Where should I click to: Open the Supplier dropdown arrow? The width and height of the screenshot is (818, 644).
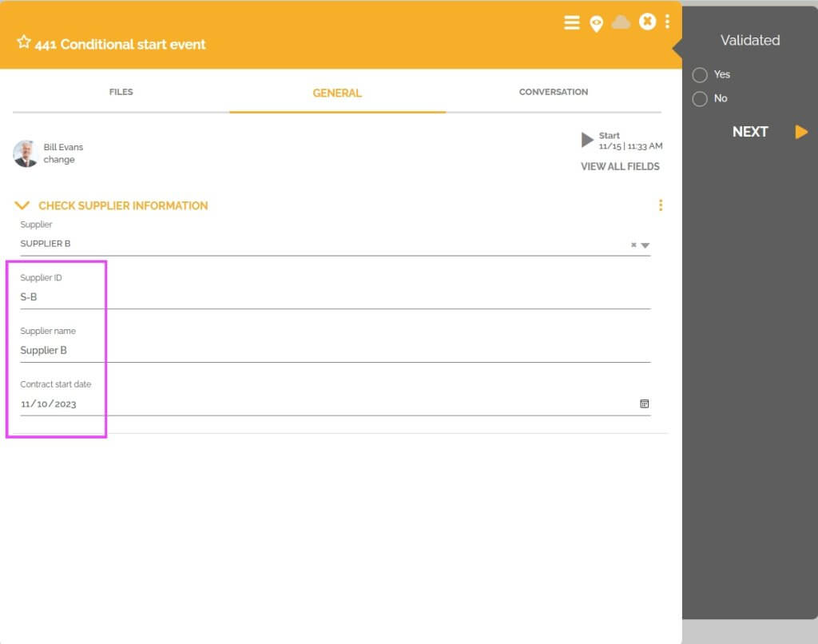coord(645,245)
